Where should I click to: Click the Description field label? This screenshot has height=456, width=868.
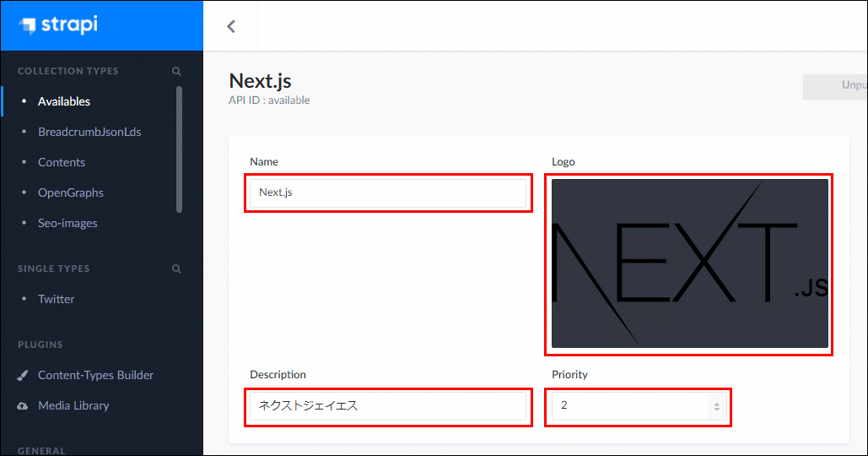278,375
